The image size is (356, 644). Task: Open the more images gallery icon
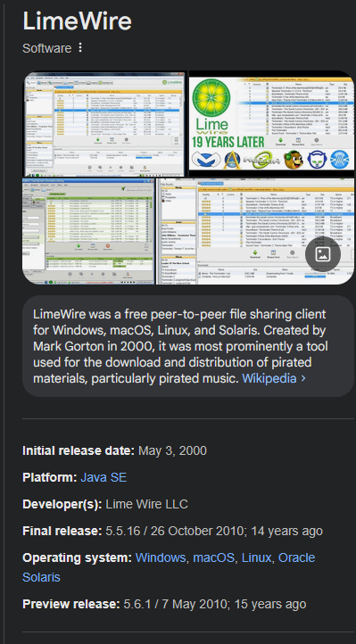click(323, 254)
